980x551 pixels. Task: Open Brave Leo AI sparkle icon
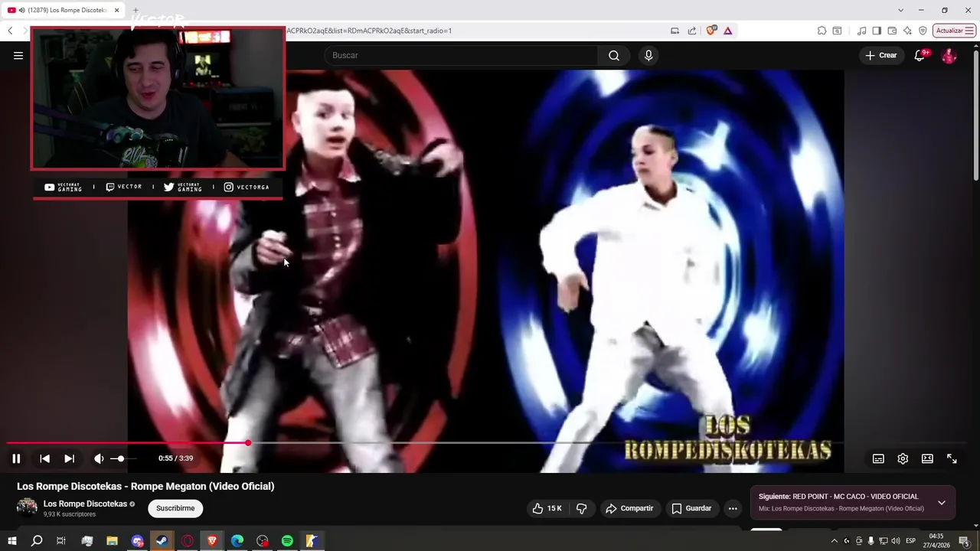pos(907,31)
